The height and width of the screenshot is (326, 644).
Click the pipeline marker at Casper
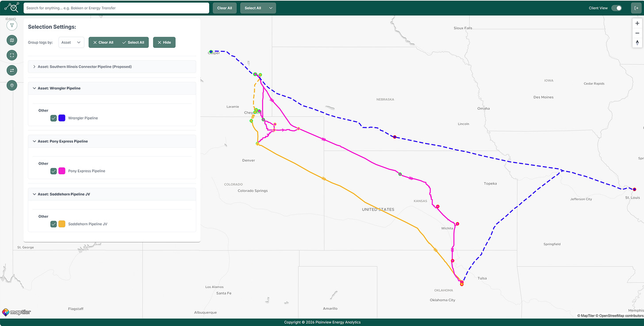point(211,52)
